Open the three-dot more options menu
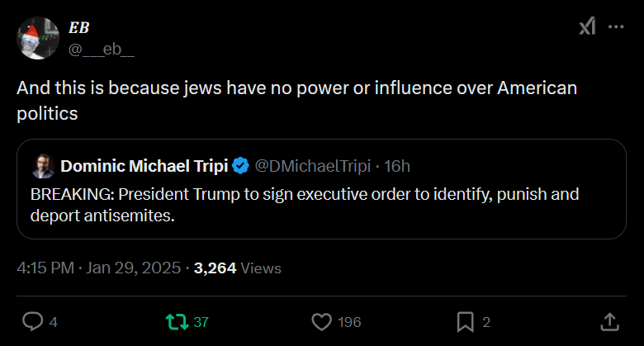644x346 pixels. (x=616, y=27)
